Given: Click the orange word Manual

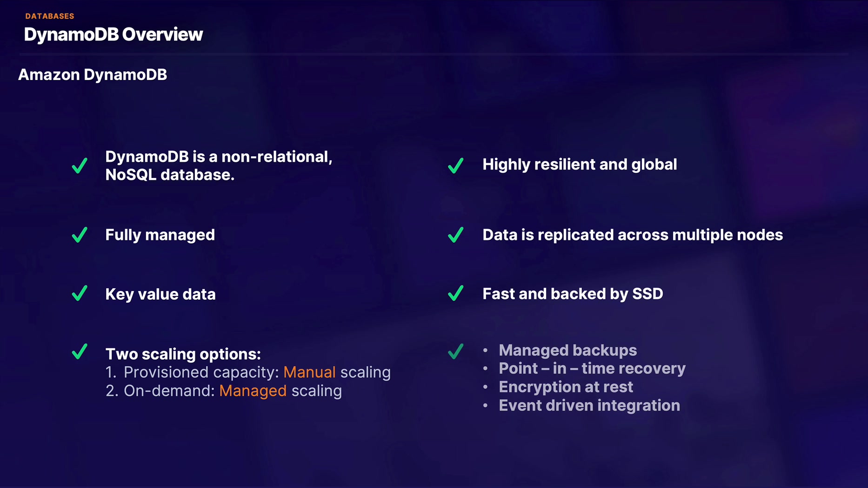Looking at the screenshot, I should pyautogui.click(x=309, y=372).
